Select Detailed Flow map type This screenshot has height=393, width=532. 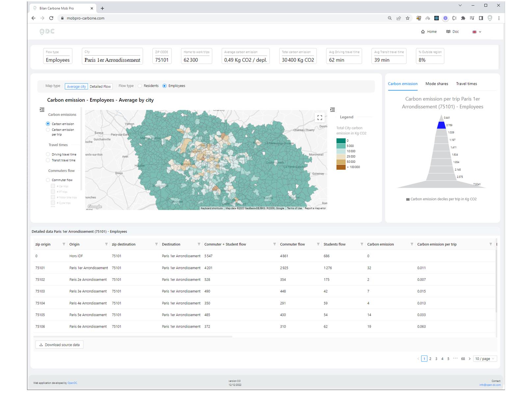pyautogui.click(x=100, y=86)
